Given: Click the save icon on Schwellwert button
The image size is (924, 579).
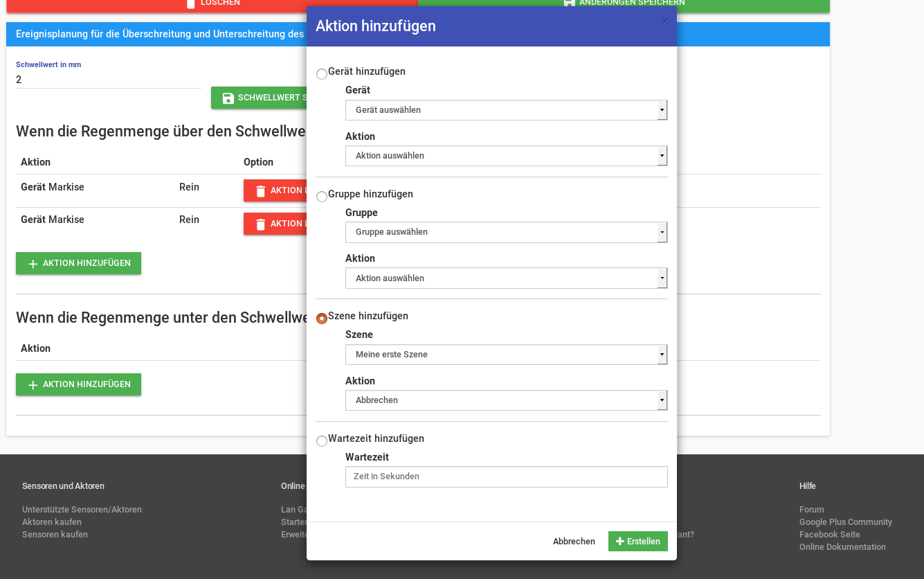Looking at the screenshot, I should [x=228, y=98].
